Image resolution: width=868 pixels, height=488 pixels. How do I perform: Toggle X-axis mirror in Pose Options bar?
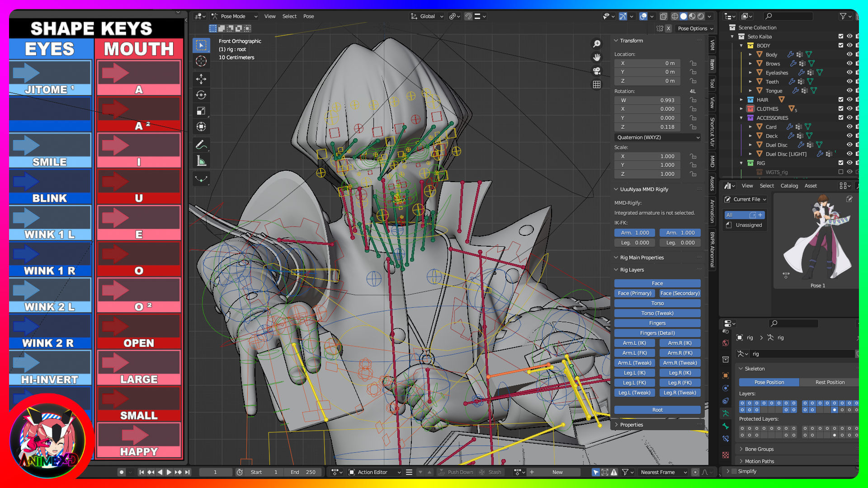(x=668, y=28)
